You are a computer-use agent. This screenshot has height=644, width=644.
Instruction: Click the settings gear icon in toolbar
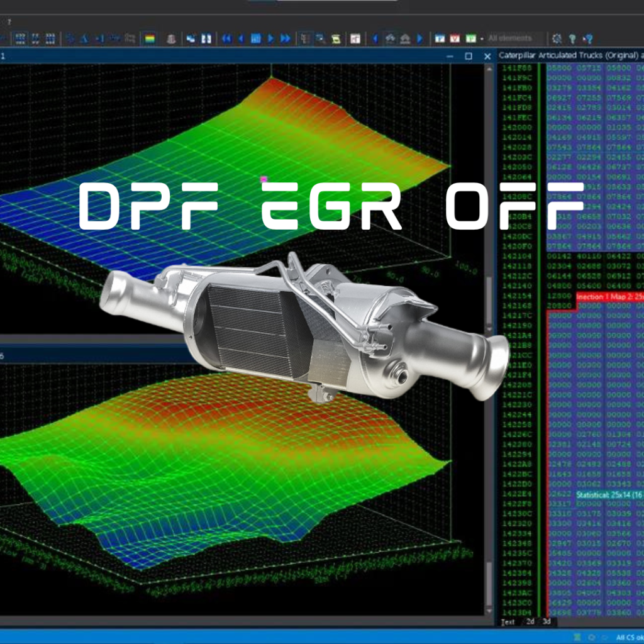tap(557, 38)
